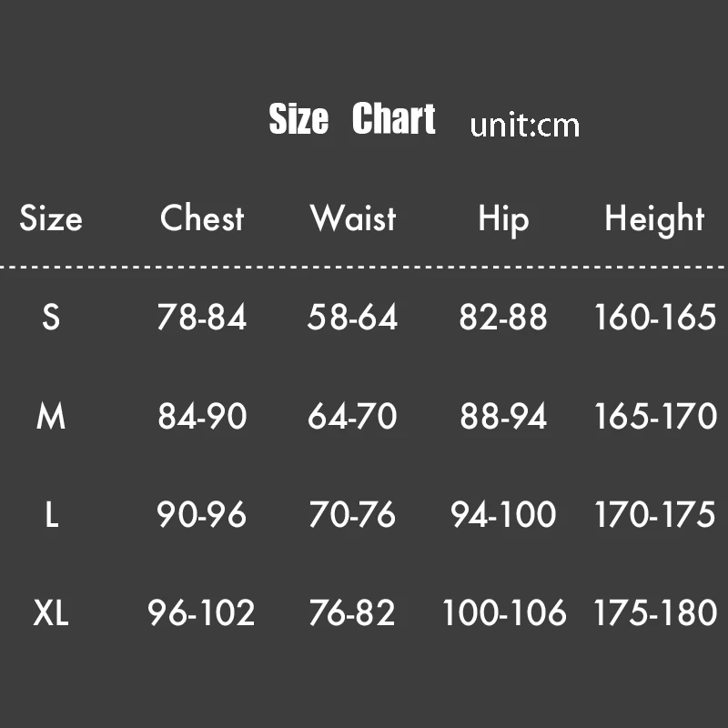Select the Height column header
The image size is (728, 728).
pyautogui.click(x=654, y=220)
